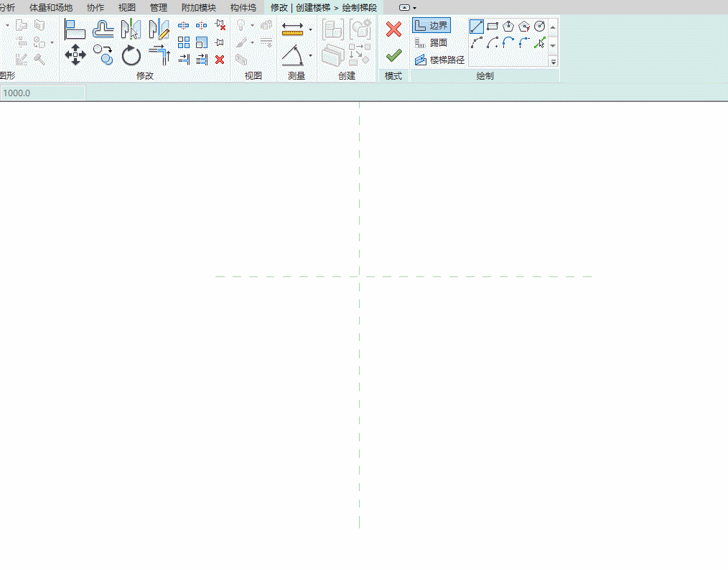Image resolution: width=728 pixels, height=570 pixels.
Task: Open the aligned dimension dropdown arrow
Action: click(x=311, y=29)
